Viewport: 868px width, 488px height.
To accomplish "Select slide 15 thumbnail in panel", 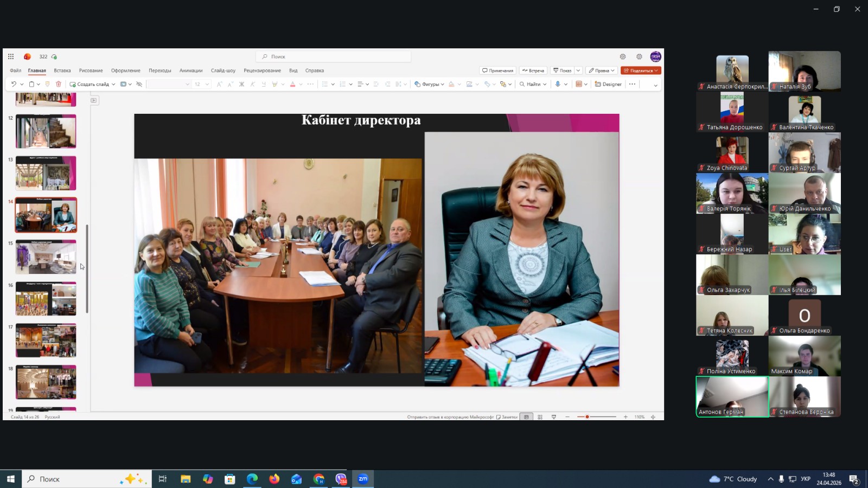I will tap(46, 256).
